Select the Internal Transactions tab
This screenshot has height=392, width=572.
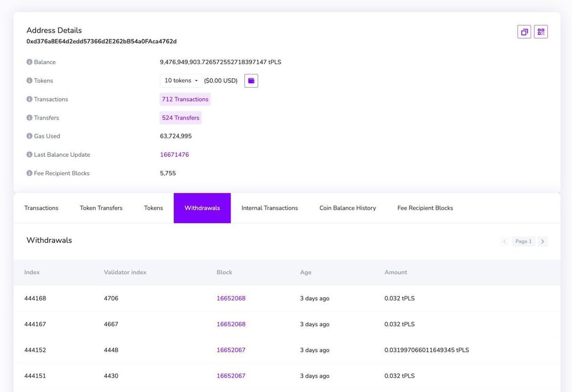(x=269, y=207)
